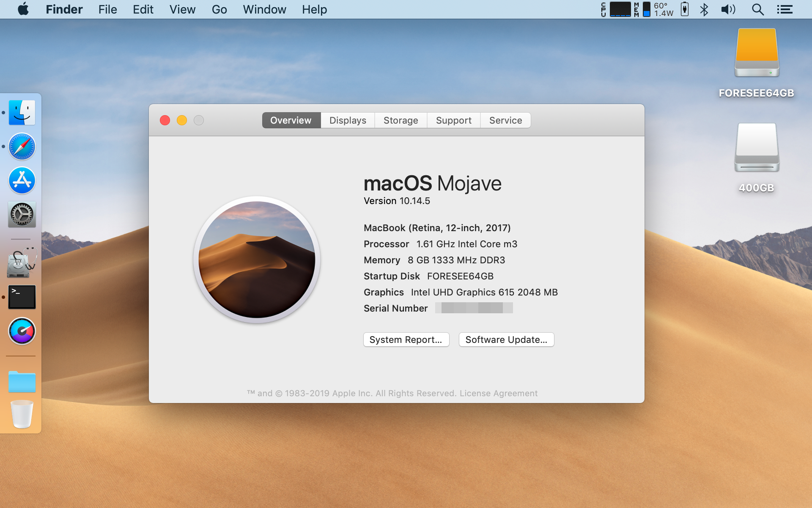Open Spotlight search
Screen dimensions: 812x508
(757, 9)
